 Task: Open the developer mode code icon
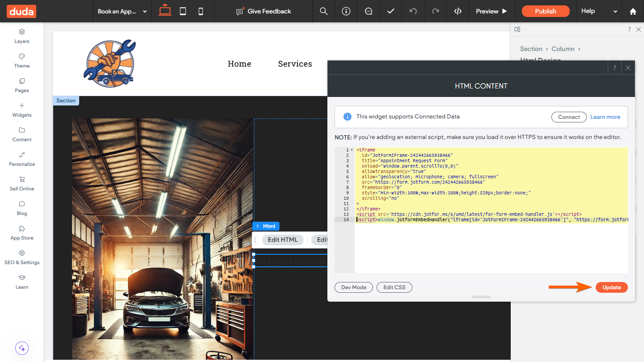[458, 11]
